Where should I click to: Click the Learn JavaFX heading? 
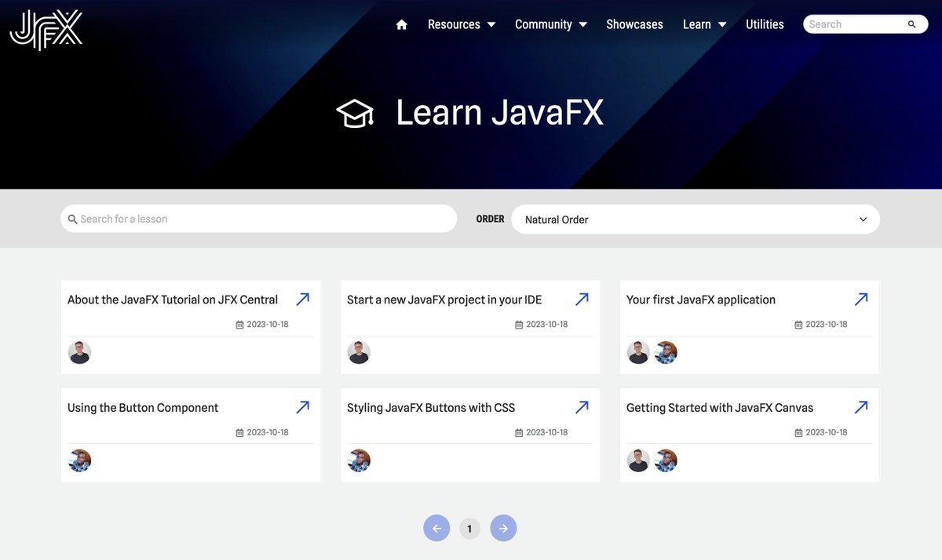(x=499, y=113)
